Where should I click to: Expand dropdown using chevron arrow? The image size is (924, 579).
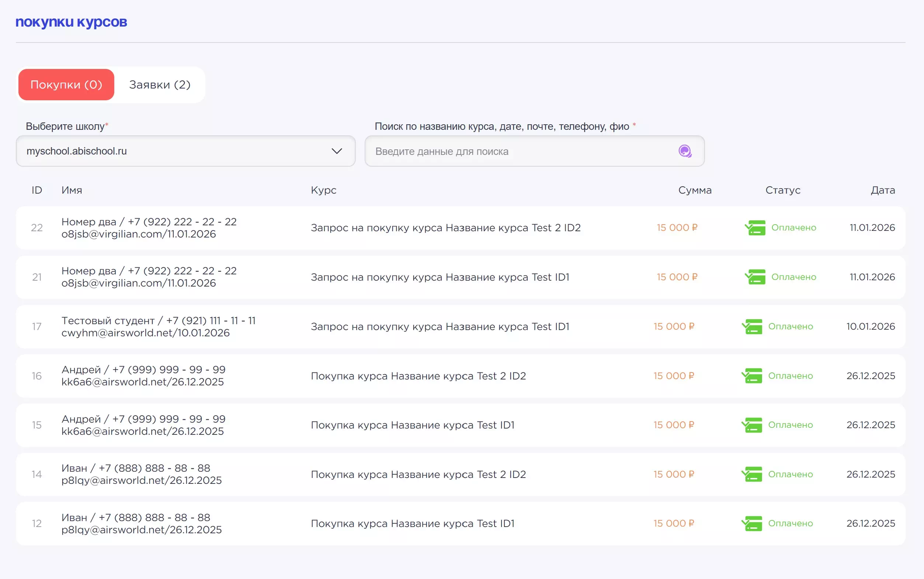(336, 151)
